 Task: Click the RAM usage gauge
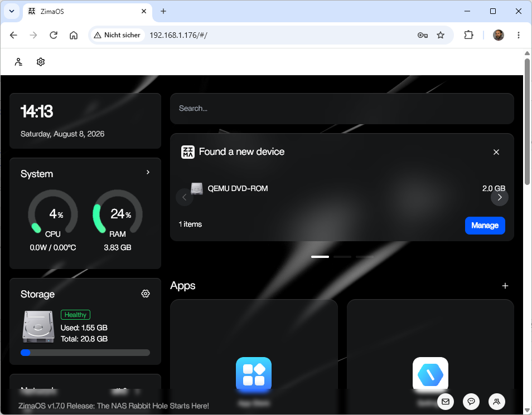[x=118, y=212]
